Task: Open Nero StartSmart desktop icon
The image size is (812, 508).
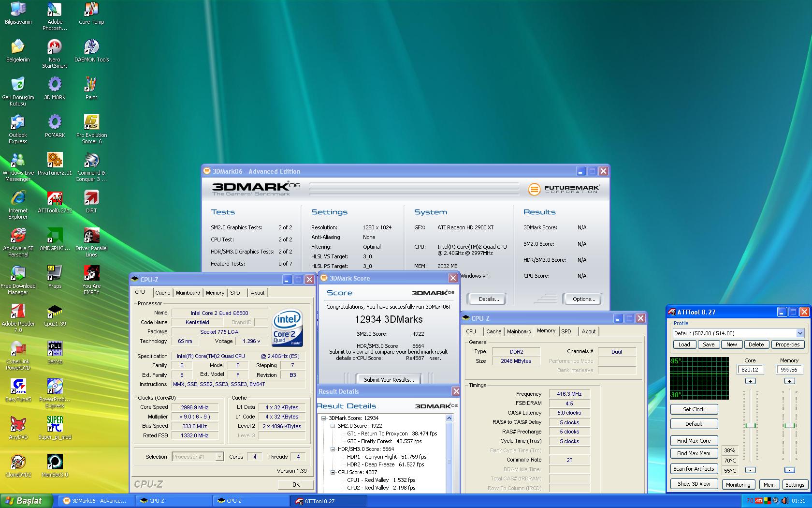Action: (55, 54)
